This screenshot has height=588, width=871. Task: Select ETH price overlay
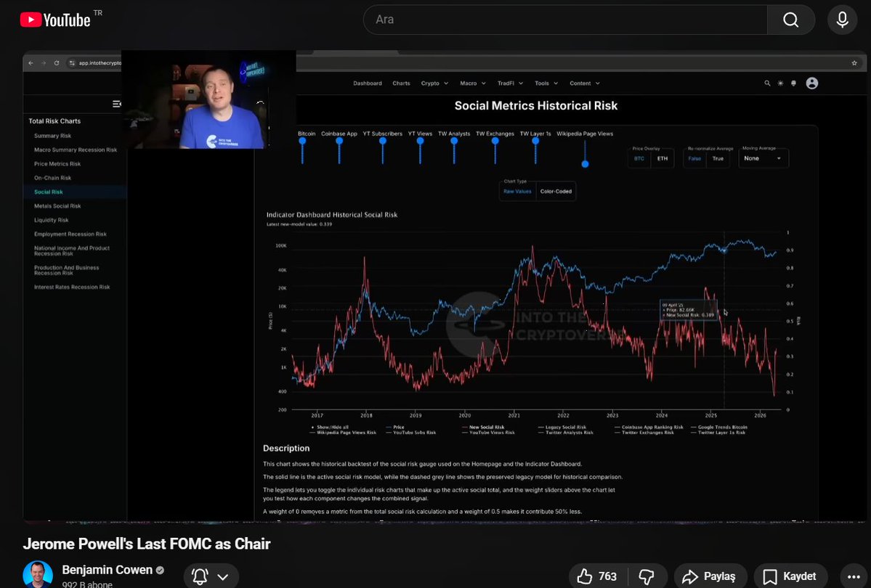[x=662, y=159]
